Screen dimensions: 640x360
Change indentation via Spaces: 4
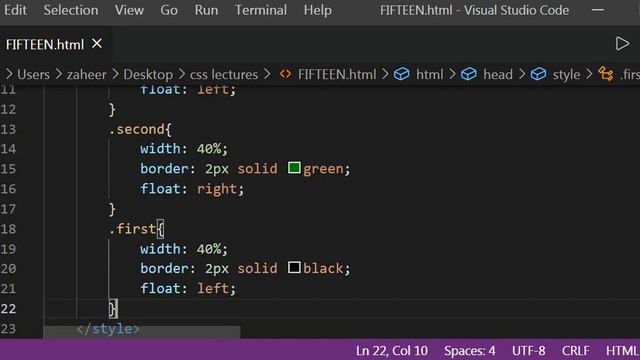469,351
